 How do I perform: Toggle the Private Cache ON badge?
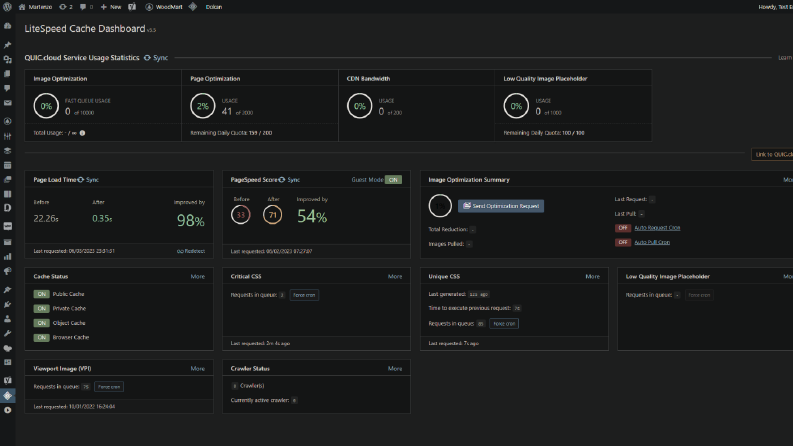click(x=41, y=308)
